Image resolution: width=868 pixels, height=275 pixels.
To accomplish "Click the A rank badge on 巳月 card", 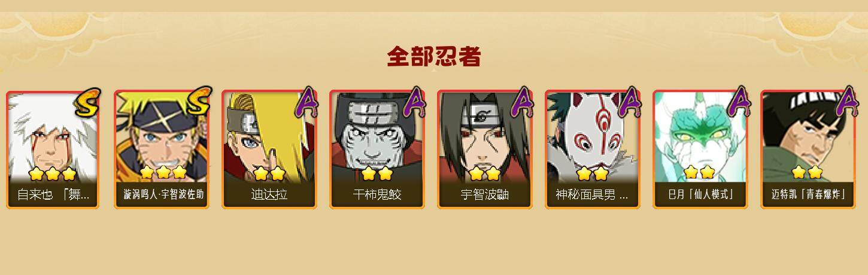I will pyautogui.click(x=738, y=102).
